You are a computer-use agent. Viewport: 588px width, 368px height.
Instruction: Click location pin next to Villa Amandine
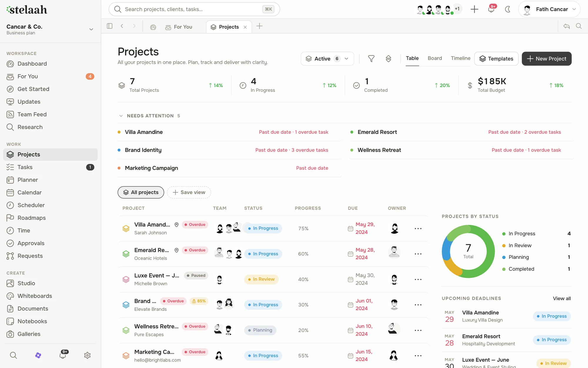[176, 225]
